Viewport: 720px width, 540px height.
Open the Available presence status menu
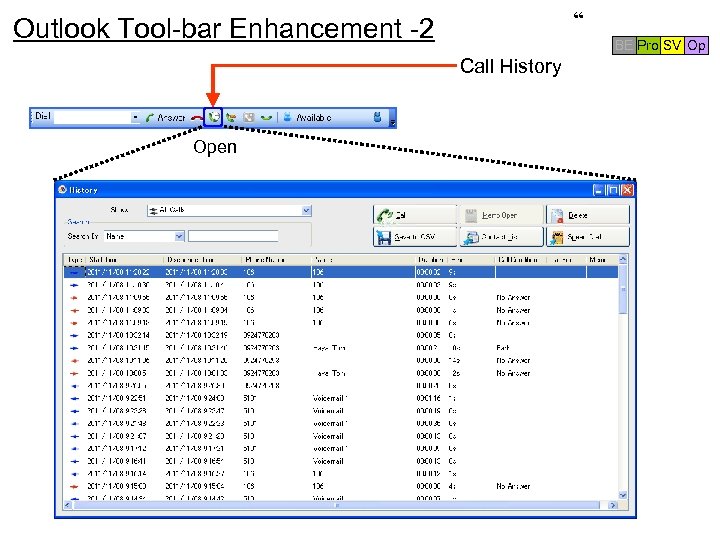pyautogui.click(x=314, y=118)
